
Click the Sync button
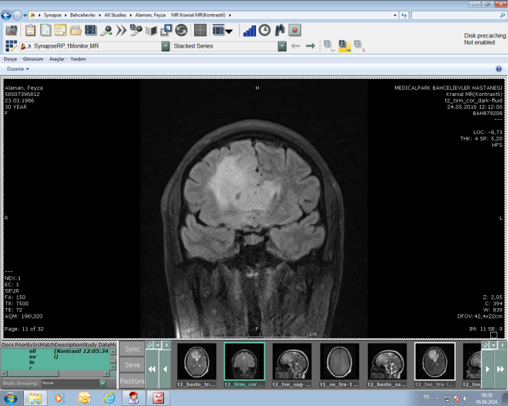132,349
